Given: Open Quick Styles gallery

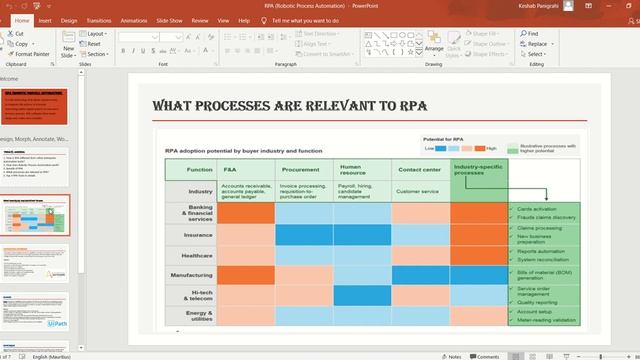Looking at the screenshot, I should pyautogui.click(x=453, y=44).
